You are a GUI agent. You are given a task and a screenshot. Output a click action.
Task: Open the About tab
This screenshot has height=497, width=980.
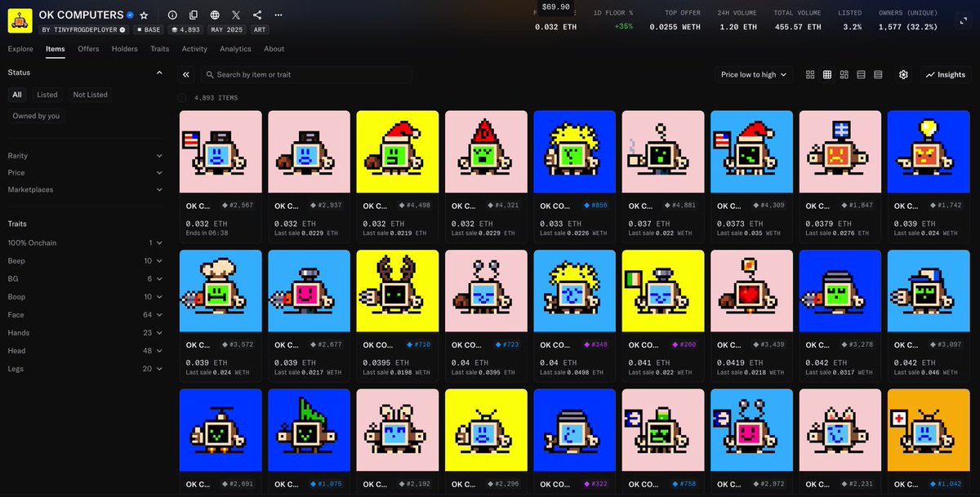[x=274, y=49]
